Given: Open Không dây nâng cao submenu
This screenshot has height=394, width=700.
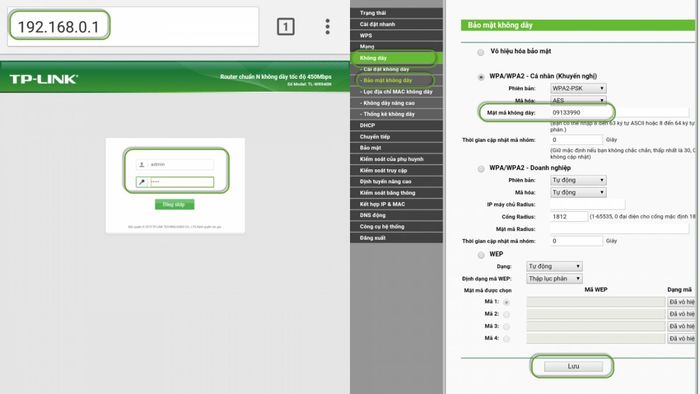Looking at the screenshot, I should [396, 103].
